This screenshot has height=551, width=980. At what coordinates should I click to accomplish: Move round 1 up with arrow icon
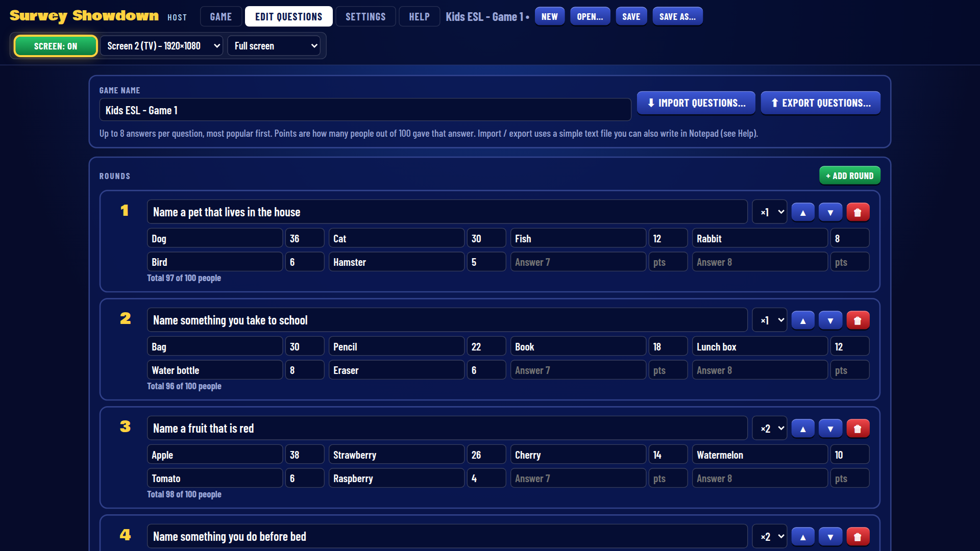(x=803, y=212)
